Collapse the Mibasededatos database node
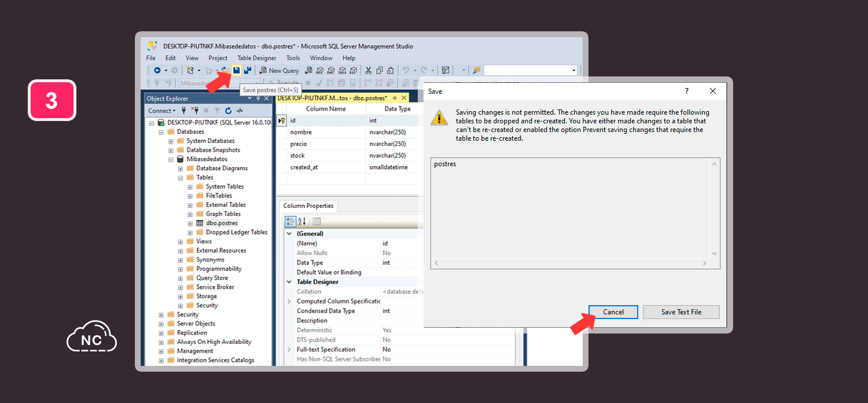 pos(171,159)
